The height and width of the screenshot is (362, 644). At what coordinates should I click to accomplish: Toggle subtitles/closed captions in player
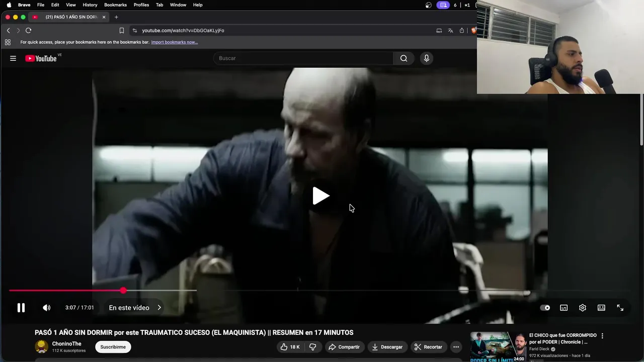pos(563,308)
